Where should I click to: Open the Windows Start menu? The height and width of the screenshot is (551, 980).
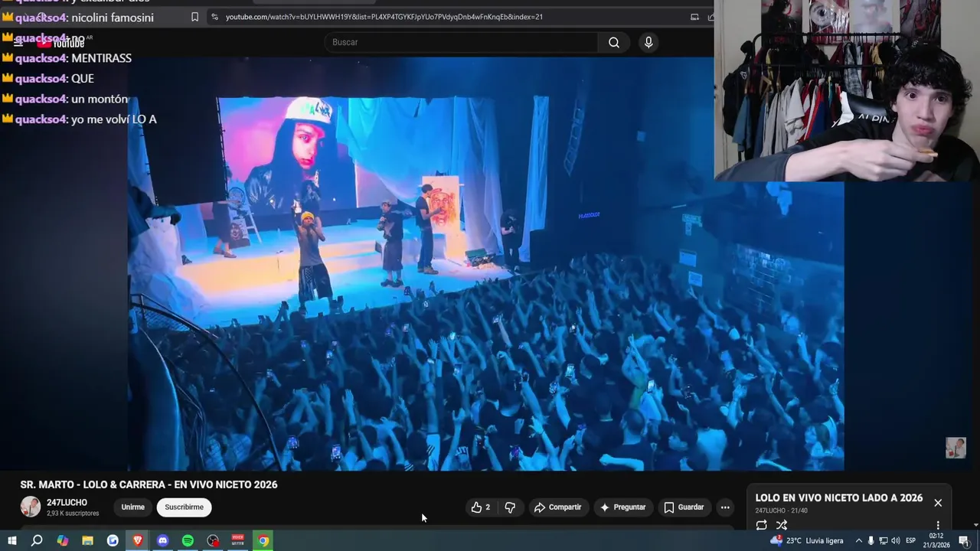tap(11, 541)
